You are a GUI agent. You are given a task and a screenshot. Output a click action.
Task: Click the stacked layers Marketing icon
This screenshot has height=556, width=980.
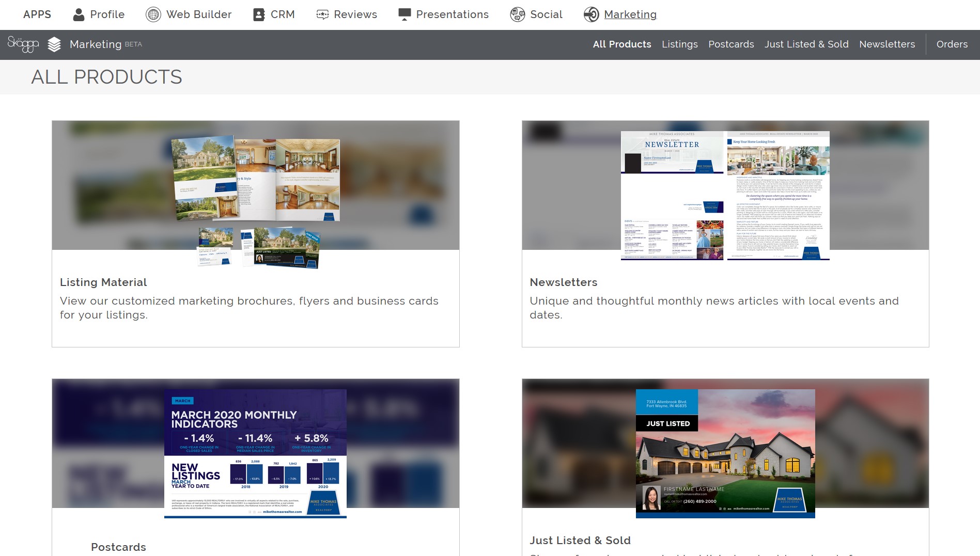click(x=54, y=44)
